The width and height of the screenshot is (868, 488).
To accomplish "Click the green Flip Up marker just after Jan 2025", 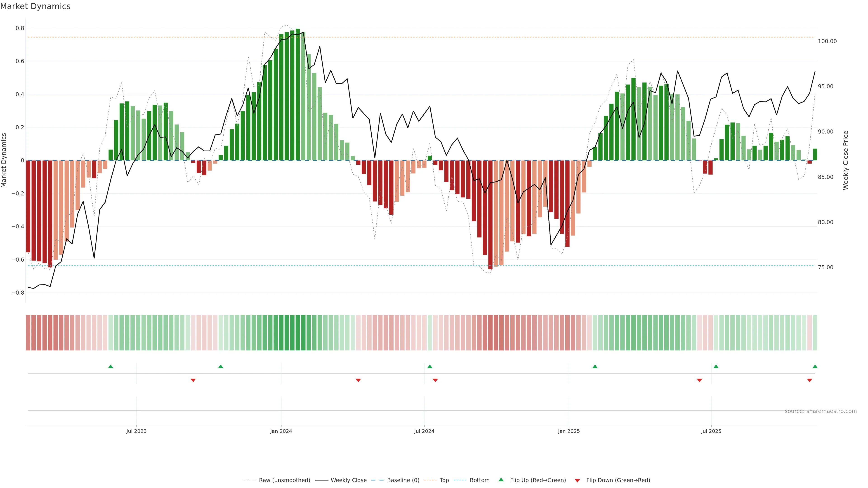I will point(595,366).
